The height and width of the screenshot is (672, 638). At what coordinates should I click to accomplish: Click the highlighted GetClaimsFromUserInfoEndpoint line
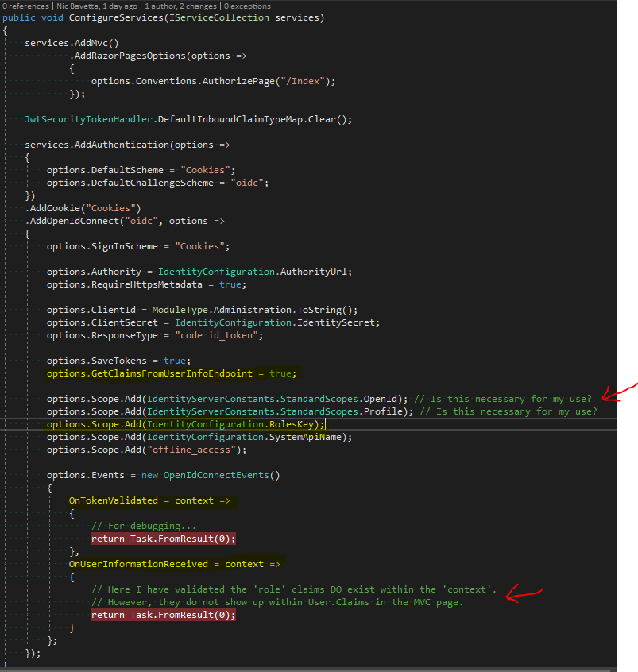[x=172, y=373]
